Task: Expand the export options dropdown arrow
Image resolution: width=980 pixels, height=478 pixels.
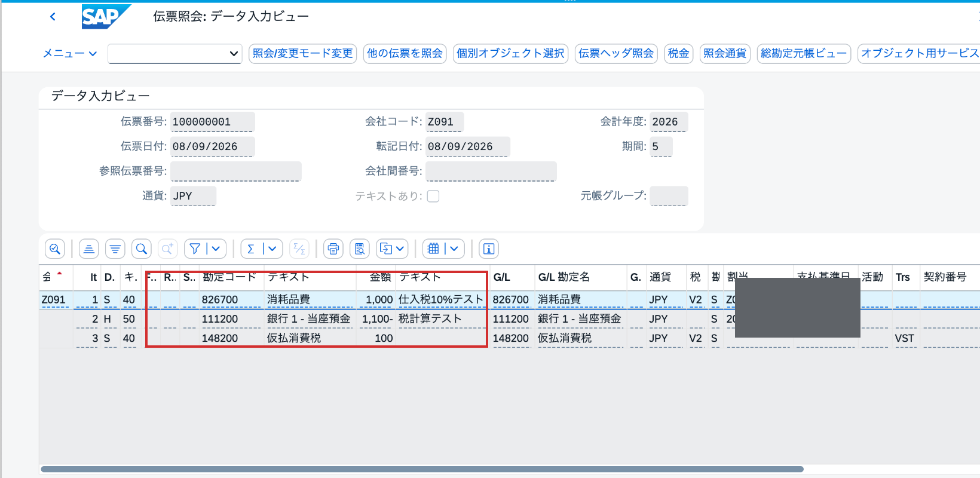Action: coord(400,249)
